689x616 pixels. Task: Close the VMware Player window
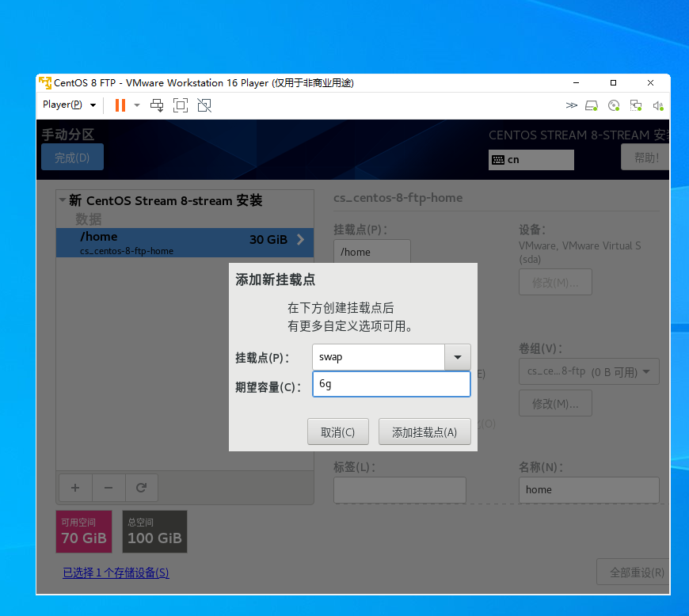tap(651, 82)
